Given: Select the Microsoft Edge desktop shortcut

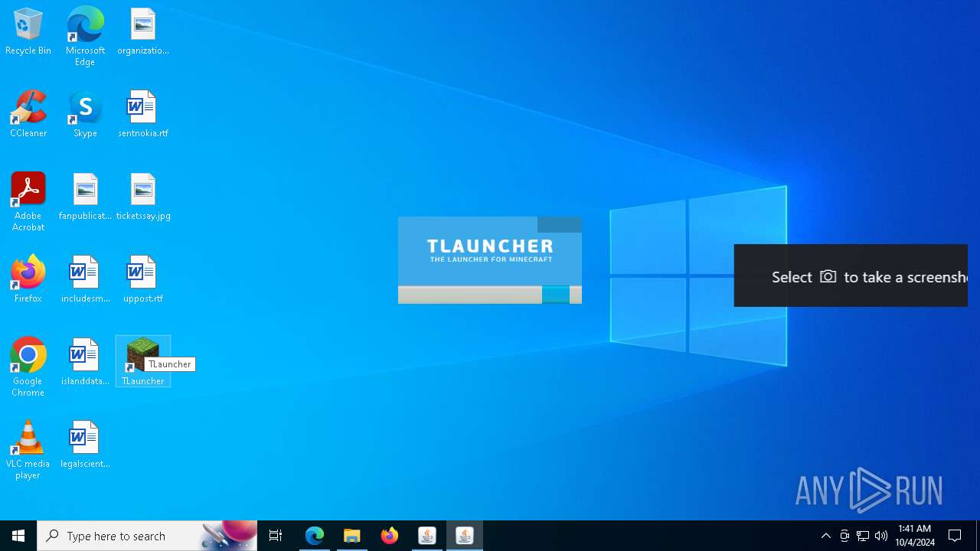Looking at the screenshot, I should 85,37.
